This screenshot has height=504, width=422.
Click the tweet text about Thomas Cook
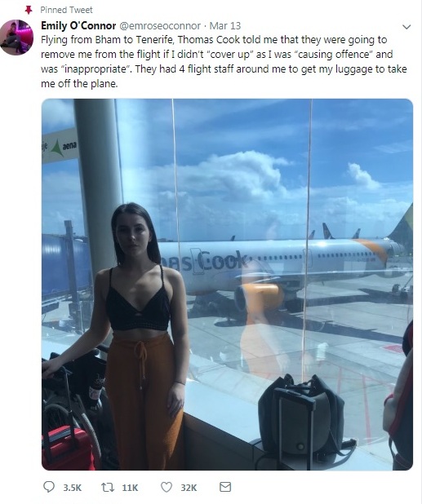(224, 62)
